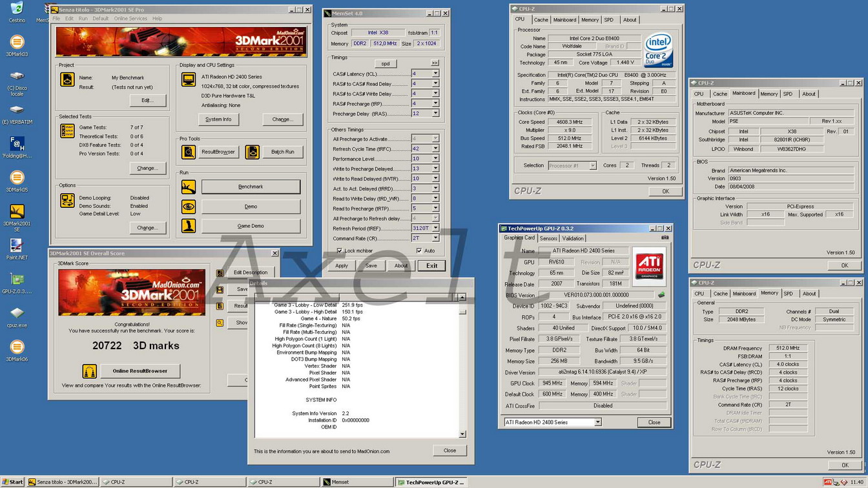Click the Project icon in 3DMark2001
The width and height of the screenshot is (868, 488).
coord(67,80)
